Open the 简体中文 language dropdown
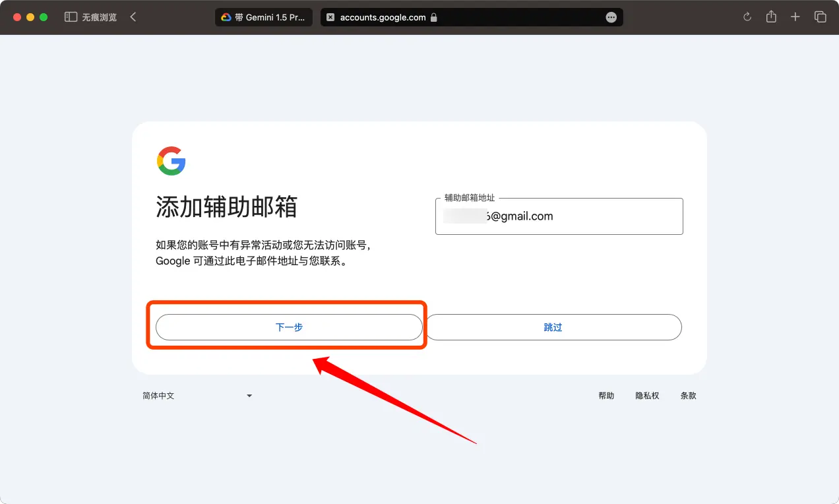This screenshot has width=839, height=504. pyautogui.click(x=198, y=396)
